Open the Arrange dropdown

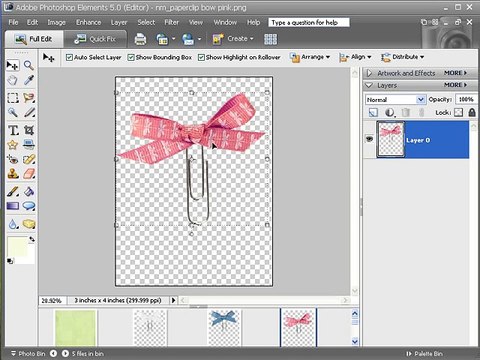(310, 57)
